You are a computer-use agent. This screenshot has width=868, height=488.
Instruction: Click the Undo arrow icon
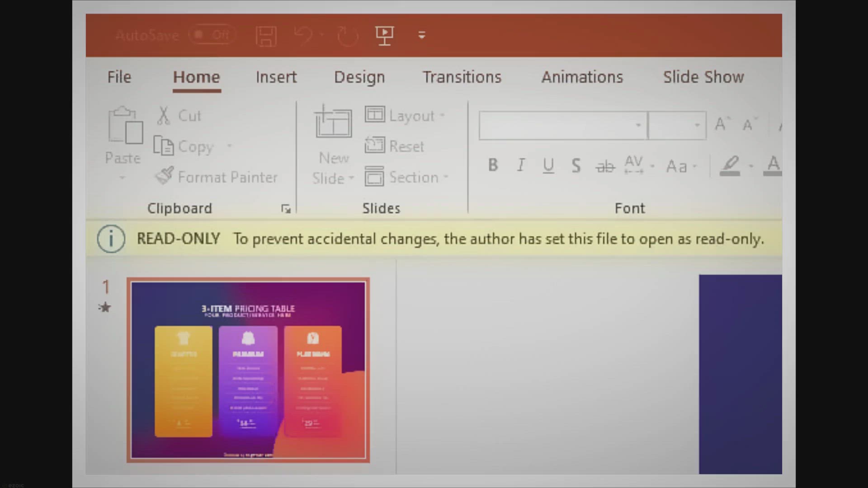[x=303, y=35]
